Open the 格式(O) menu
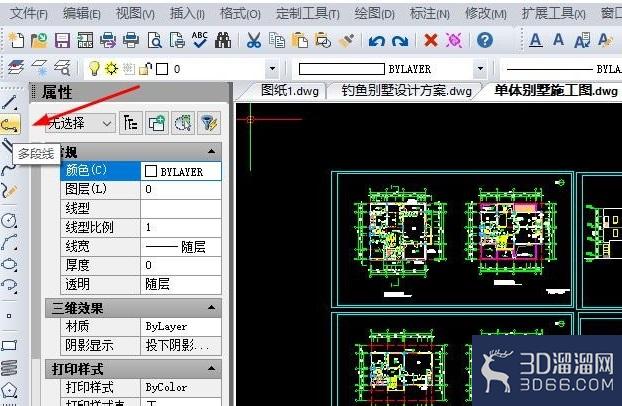The width and height of the screenshot is (622, 406). [240, 14]
